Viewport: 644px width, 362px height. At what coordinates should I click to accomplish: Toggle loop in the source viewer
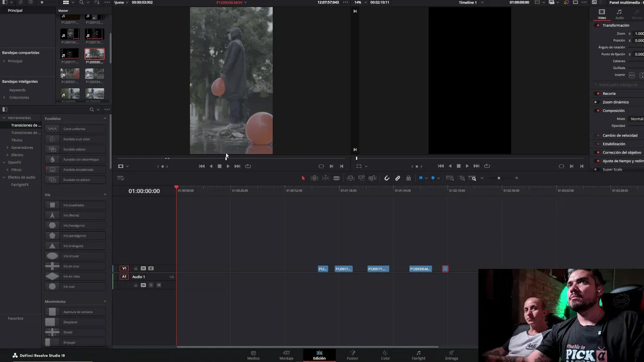[248, 166]
